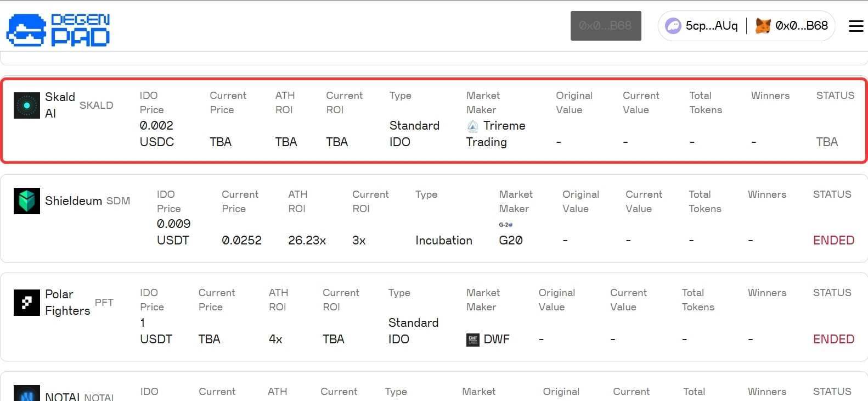The image size is (868, 401).
Task: Click the Winners header in Shieldeum row
Action: click(767, 194)
